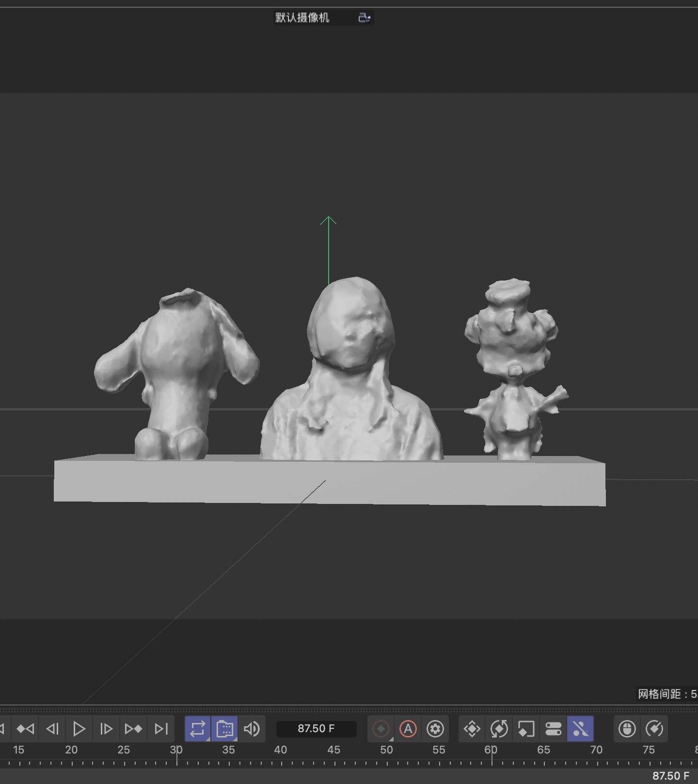Click timeline ruler at frame 45
Image resolution: width=698 pixels, height=784 pixels.
333,750
